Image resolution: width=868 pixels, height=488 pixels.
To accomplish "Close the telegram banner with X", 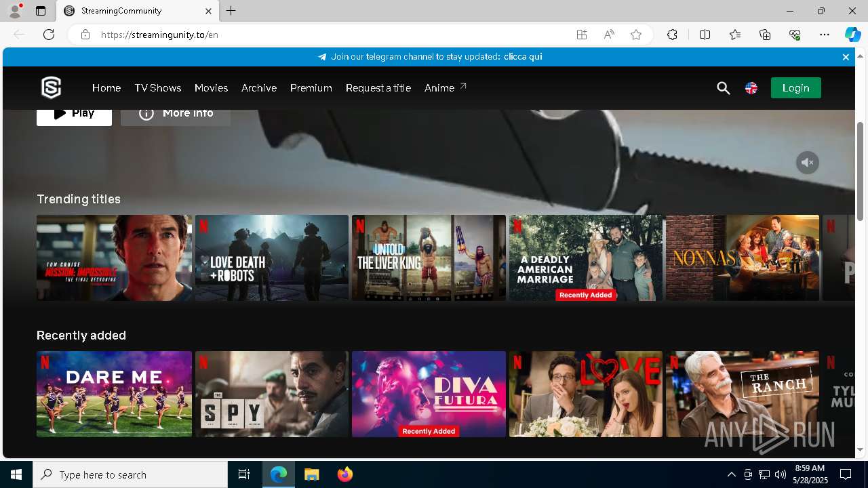I will click(x=846, y=57).
